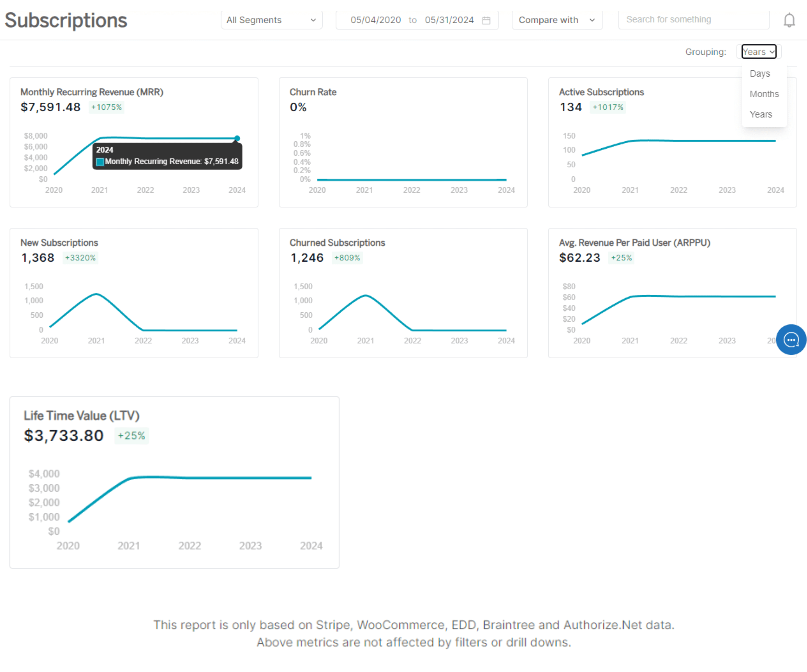Click the MRR +1075% change badge
Screen dimensions: 807x672
107,107
